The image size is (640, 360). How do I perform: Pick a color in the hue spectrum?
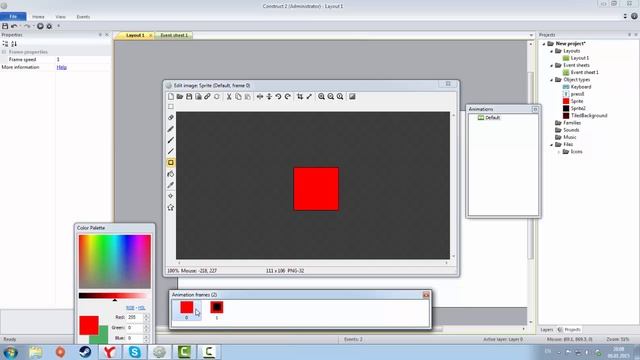[115, 262]
